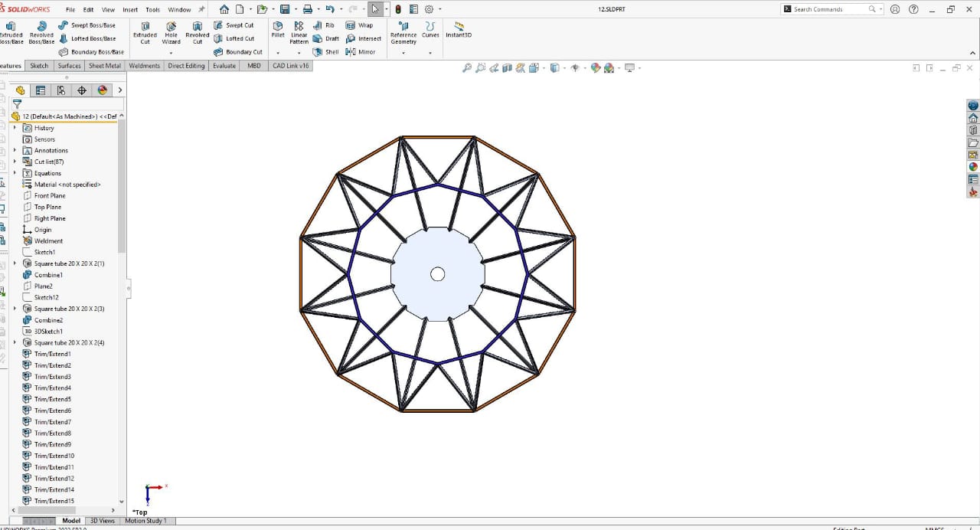The image size is (980, 530).
Task: Expand the History tree node
Action: (x=15, y=128)
